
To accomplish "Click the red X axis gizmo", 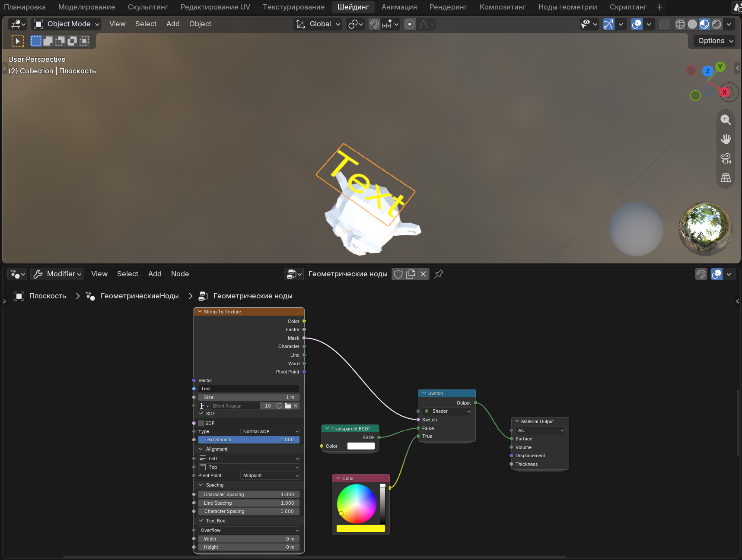I will (x=725, y=92).
